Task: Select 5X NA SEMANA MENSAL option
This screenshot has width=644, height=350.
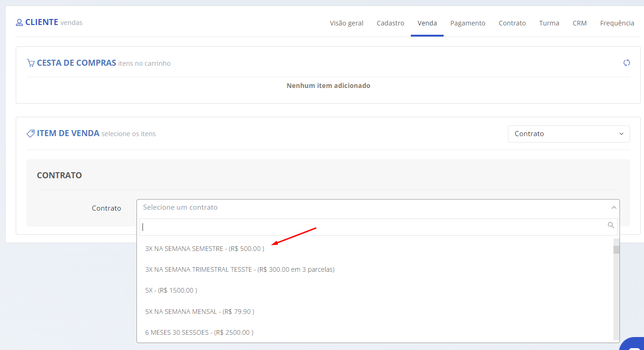Action: tap(375, 312)
